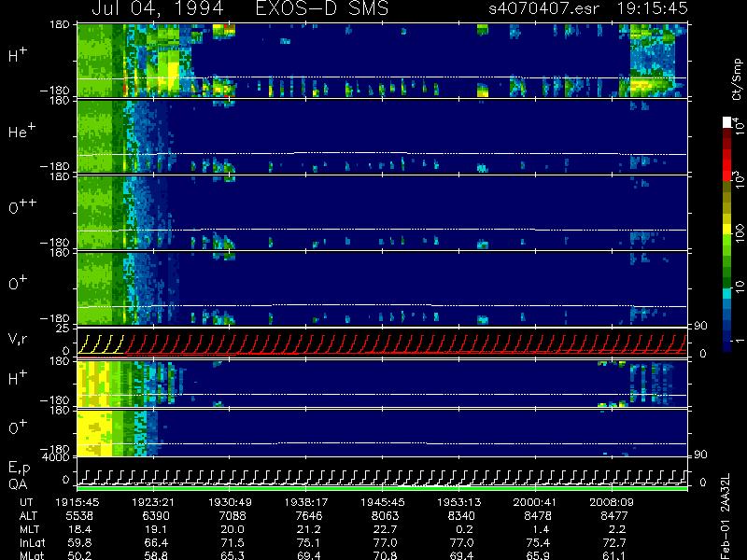
Task: Select UT tick '2008:09'
Action: click(x=611, y=502)
